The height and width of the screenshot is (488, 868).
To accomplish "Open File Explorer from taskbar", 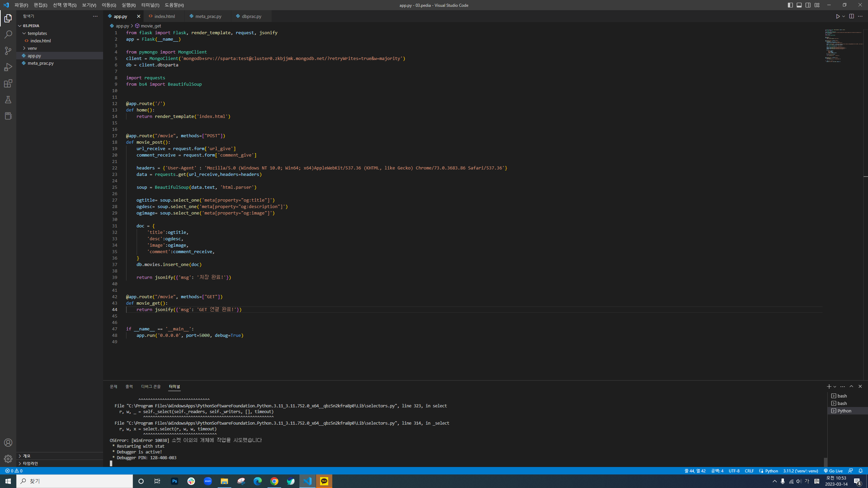I will click(224, 481).
